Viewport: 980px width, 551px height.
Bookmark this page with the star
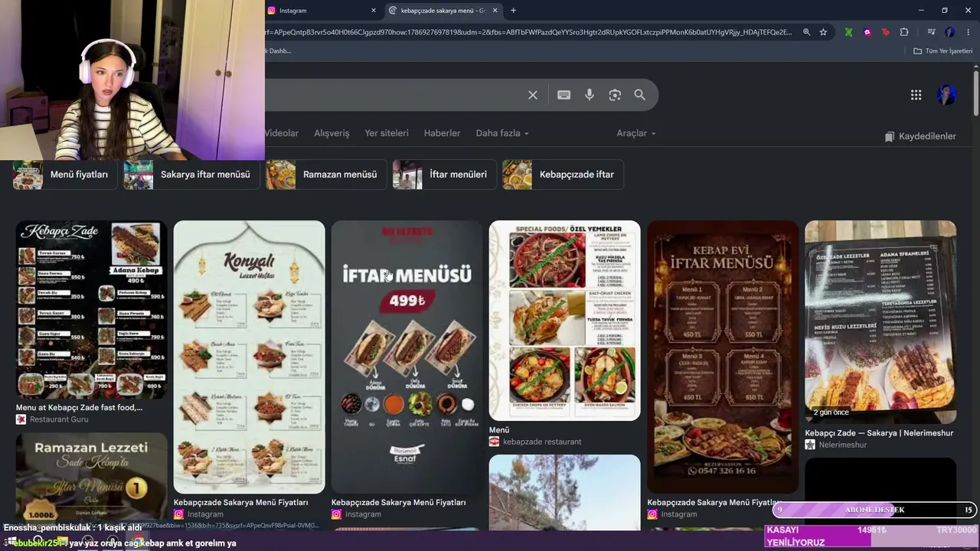pos(823,32)
